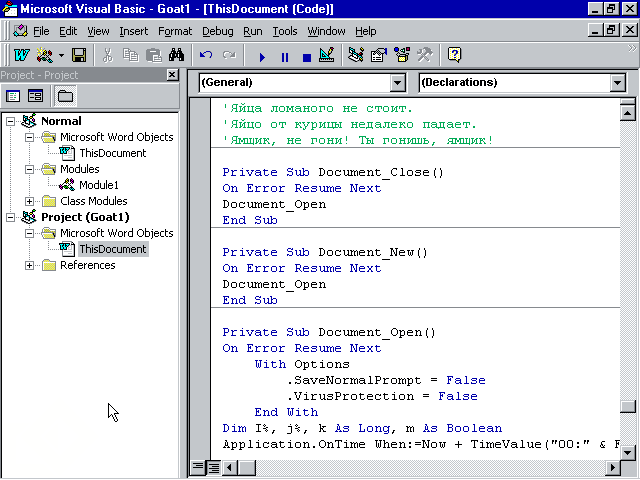This screenshot has width=640, height=480.
Task: Click the Document_New() procedure line
Action: tap(325, 252)
